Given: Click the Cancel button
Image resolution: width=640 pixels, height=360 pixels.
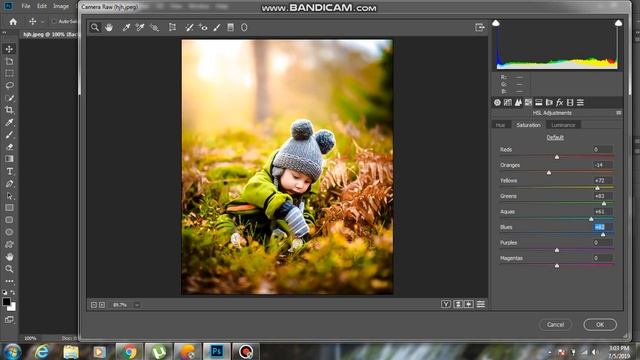Looking at the screenshot, I should point(555,324).
